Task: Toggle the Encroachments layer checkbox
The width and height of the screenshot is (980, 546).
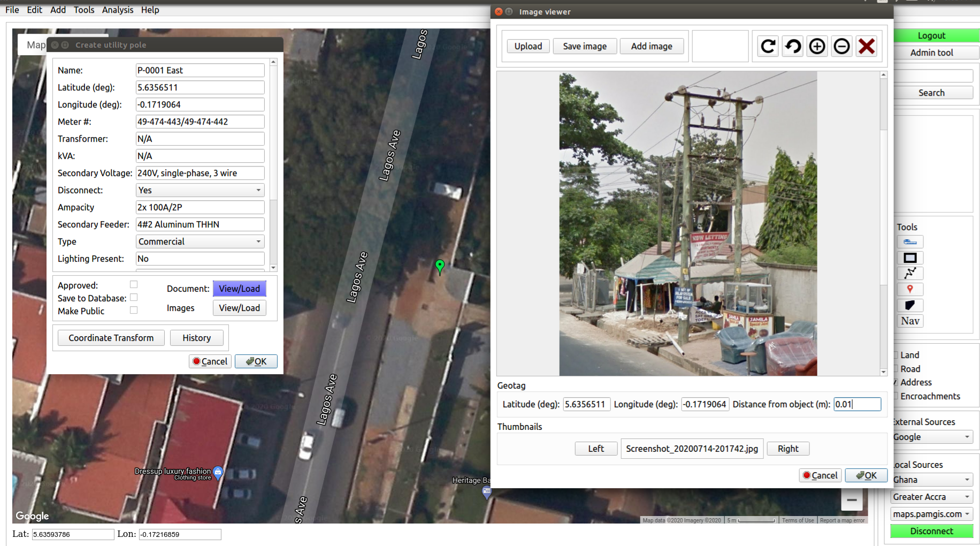Action: click(x=895, y=396)
